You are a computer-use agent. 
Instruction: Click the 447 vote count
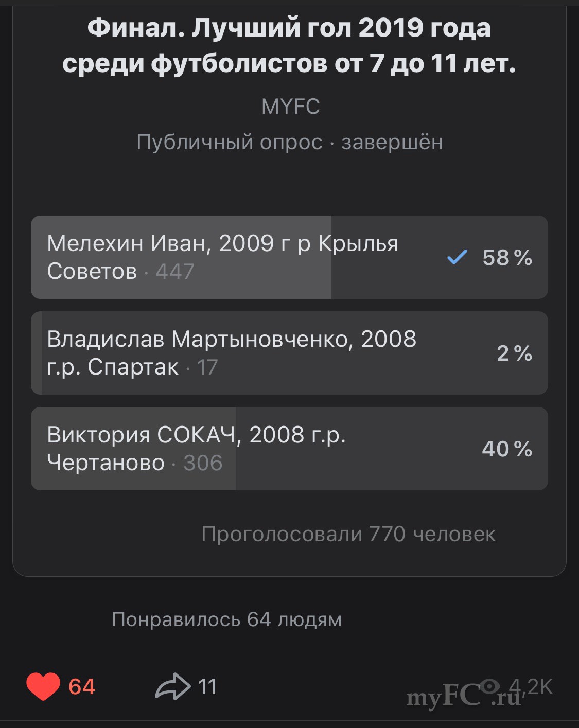[175, 271]
